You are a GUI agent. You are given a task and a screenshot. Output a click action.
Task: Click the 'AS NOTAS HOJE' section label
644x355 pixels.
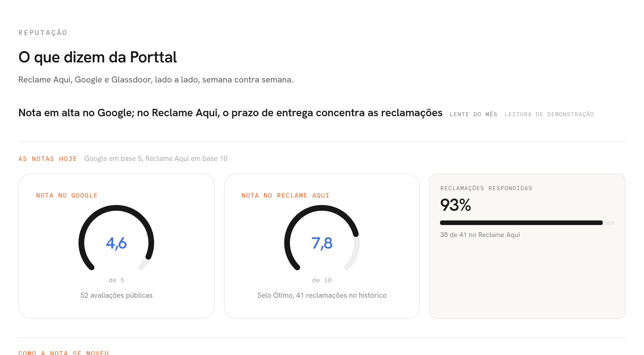tap(48, 159)
